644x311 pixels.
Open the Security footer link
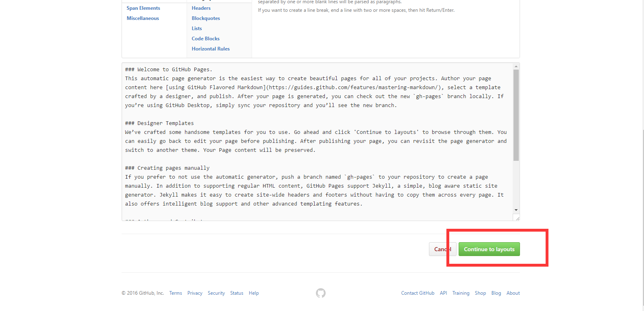point(216,293)
